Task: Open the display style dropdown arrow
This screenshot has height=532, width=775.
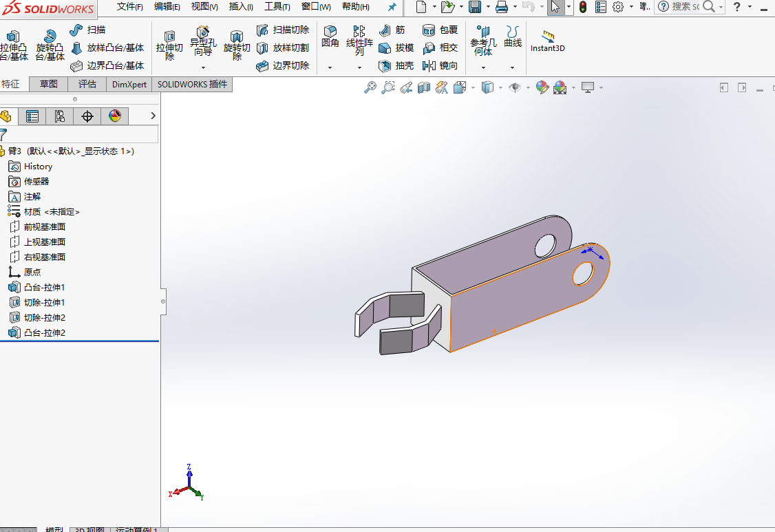Action: 500,88
